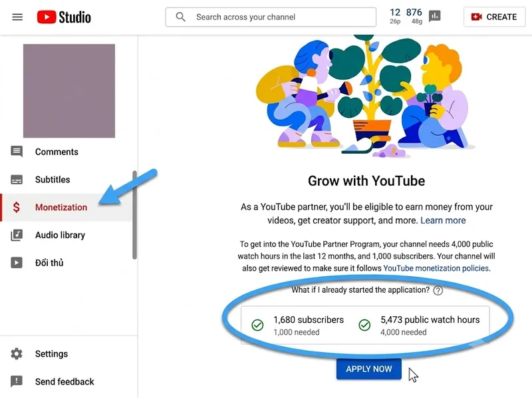Click the '5,473 public watch hours' text

pyautogui.click(x=430, y=320)
